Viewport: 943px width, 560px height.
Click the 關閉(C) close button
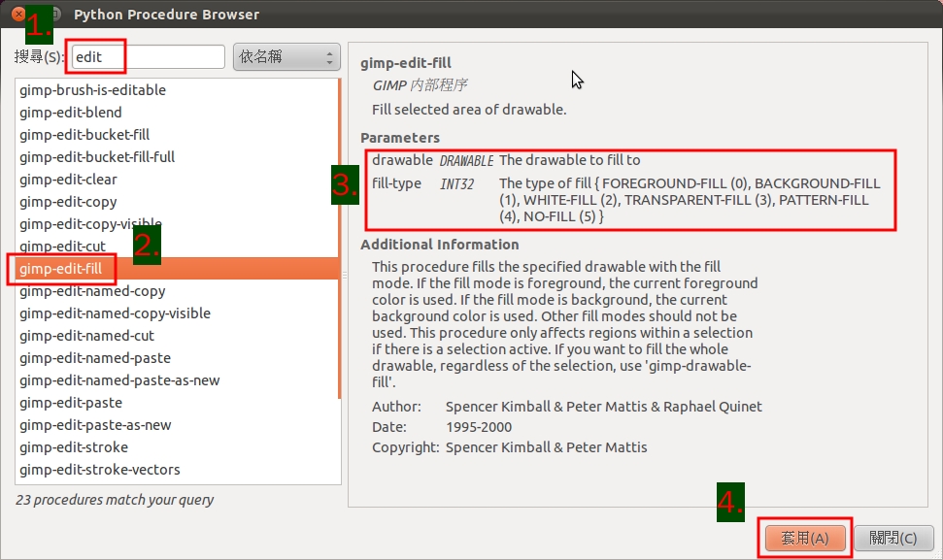pyautogui.click(x=893, y=538)
